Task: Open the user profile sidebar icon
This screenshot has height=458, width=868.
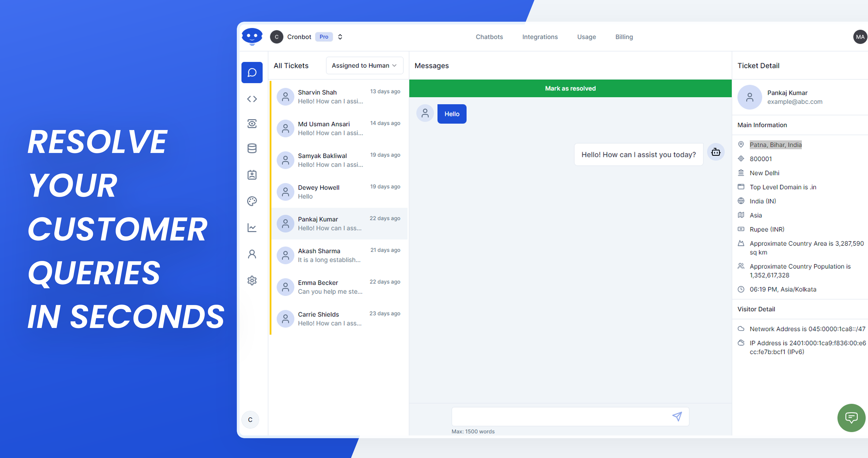Action: point(252,254)
